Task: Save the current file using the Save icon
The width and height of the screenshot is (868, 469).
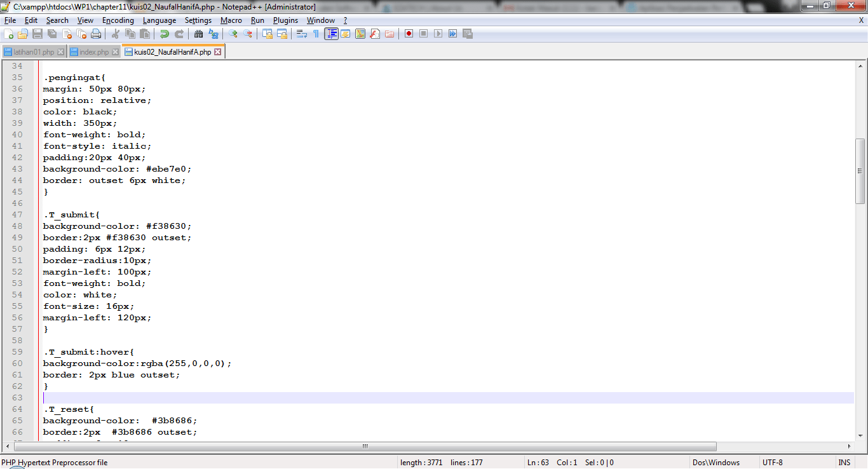Action: (x=37, y=34)
